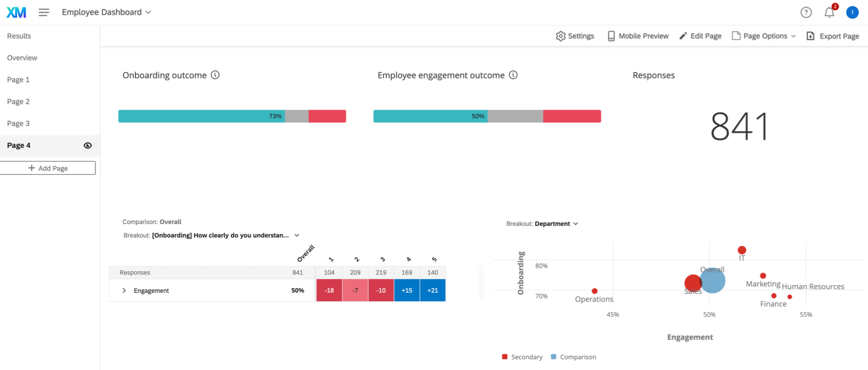This screenshot has width=868, height=370.
Task: Open the Mobile Preview
Action: (637, 36)
